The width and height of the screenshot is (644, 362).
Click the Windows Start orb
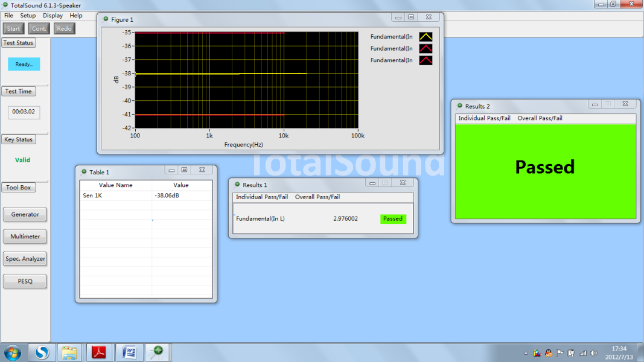[12, 352]
